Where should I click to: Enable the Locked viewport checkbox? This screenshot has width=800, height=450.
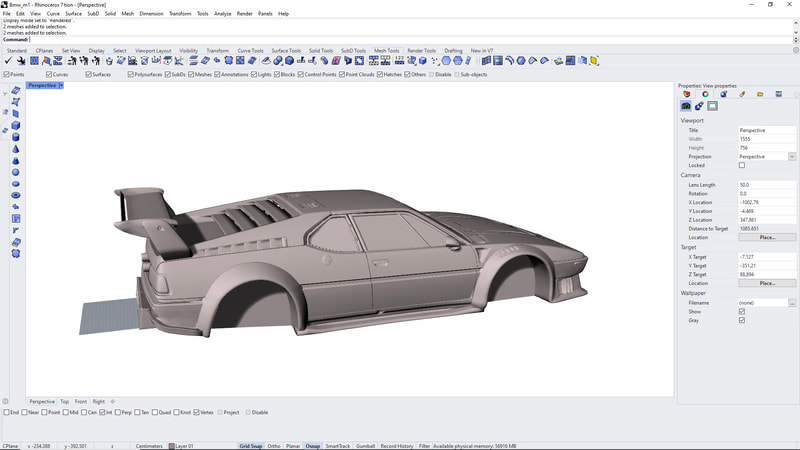point(741,165)
